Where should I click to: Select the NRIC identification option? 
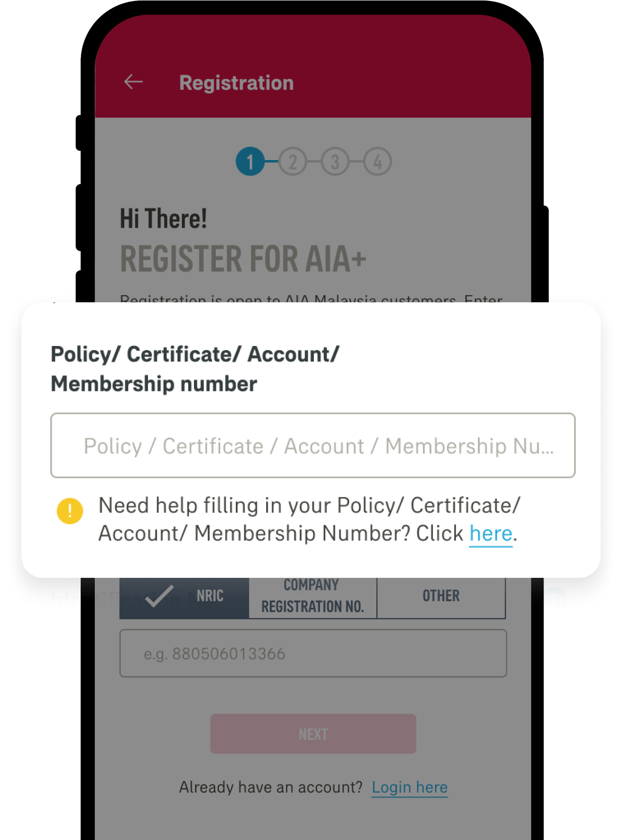tap(184, 596)
